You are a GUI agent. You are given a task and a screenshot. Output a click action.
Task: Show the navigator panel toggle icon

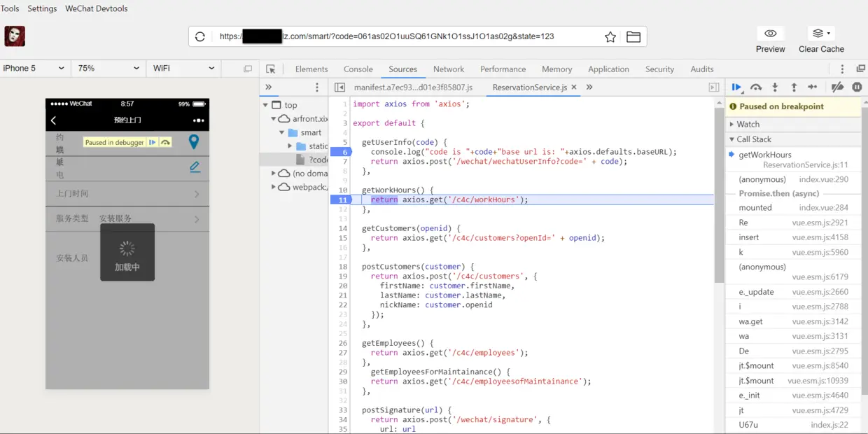coord(339,87)
